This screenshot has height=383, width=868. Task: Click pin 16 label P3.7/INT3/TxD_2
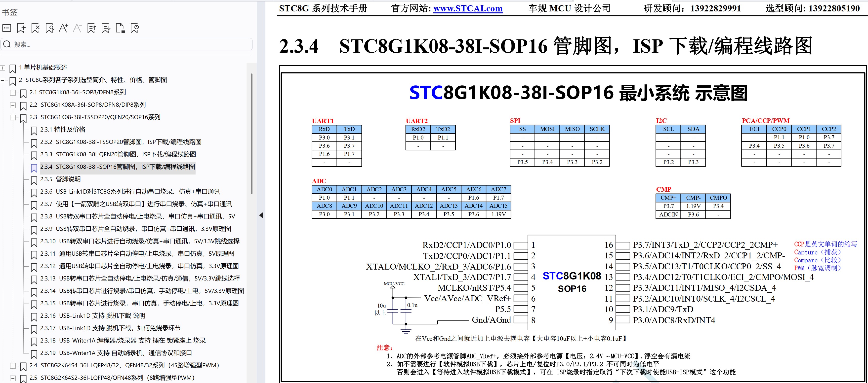coord(705,245)
